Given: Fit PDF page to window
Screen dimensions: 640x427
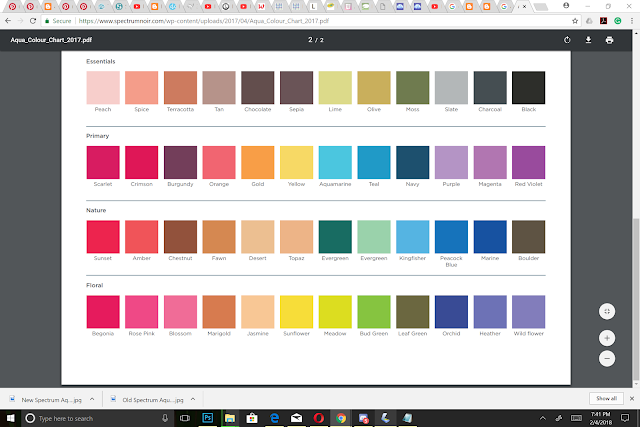Looking at the screenshot, I should tap(607, 311).
